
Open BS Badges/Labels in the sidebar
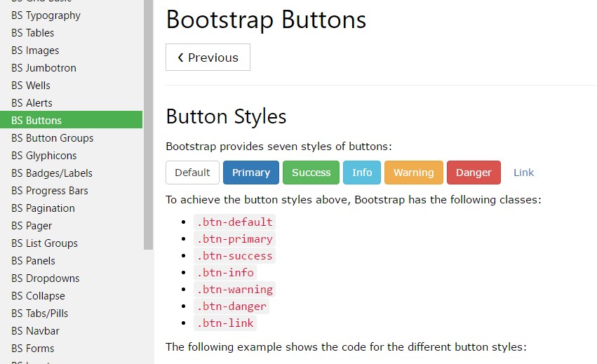71,173
